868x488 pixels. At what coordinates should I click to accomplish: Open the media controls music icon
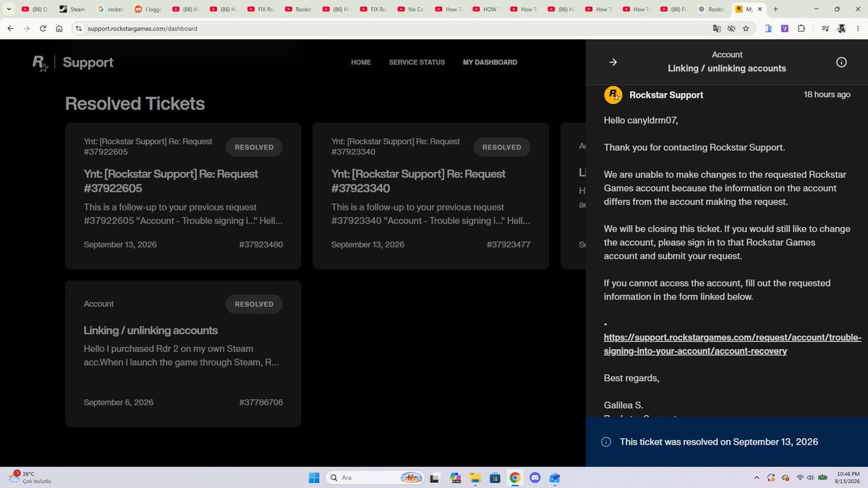point(825,29)
